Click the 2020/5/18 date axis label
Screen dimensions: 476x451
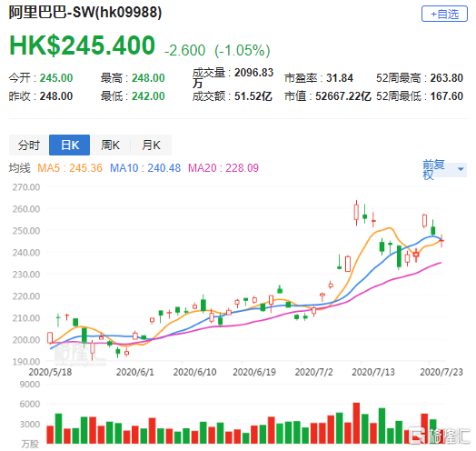pos(50,372)
